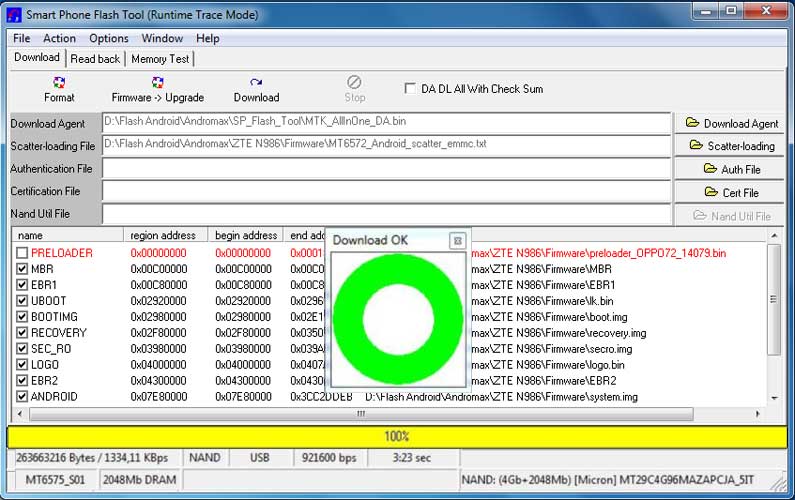Click the green Download OK ring
The width and height of the screenshot is (795, 500).
click(x=399, y=319)
